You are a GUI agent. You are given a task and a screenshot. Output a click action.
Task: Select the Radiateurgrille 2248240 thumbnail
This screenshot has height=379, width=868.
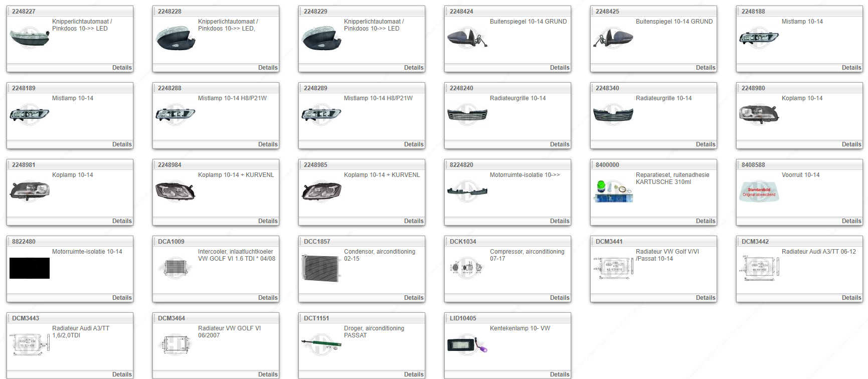(467, 115)
